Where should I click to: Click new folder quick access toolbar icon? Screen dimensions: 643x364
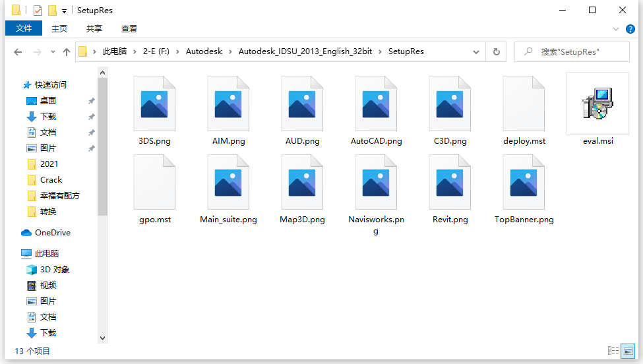coord(52,11)
